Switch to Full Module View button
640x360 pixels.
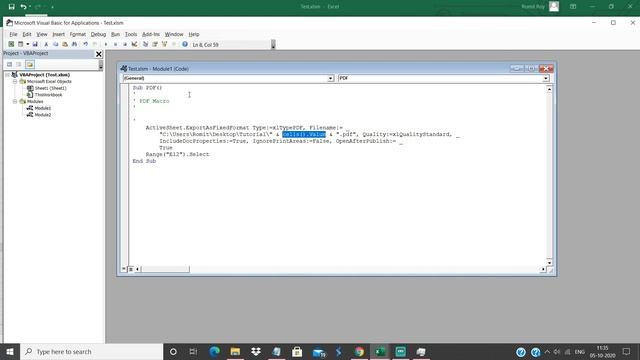tap(131, 269)
